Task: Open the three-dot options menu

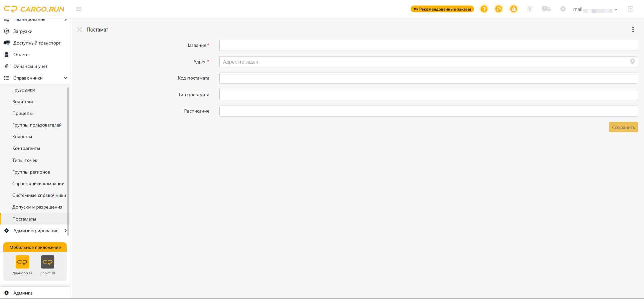Action: [633, 29]
